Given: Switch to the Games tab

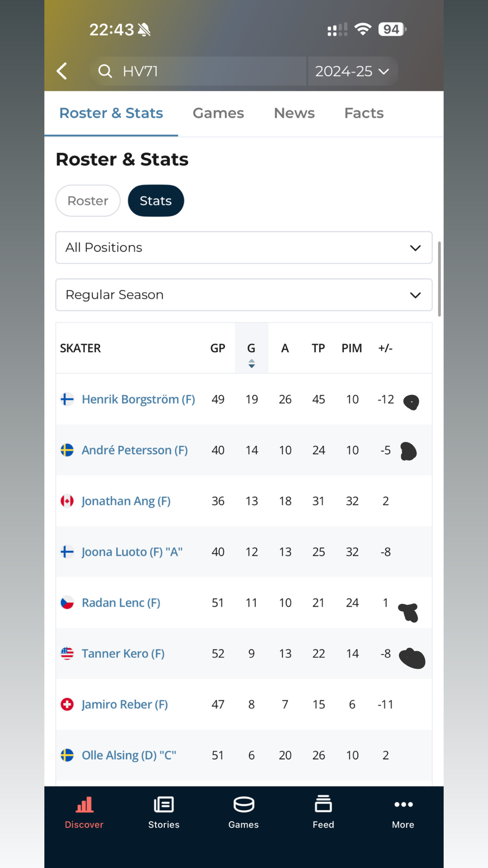Looking at the screenshot, I should point(218,113).
